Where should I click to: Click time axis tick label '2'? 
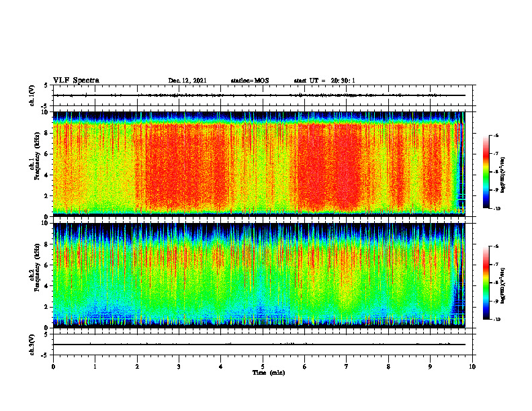pos(137,367)
